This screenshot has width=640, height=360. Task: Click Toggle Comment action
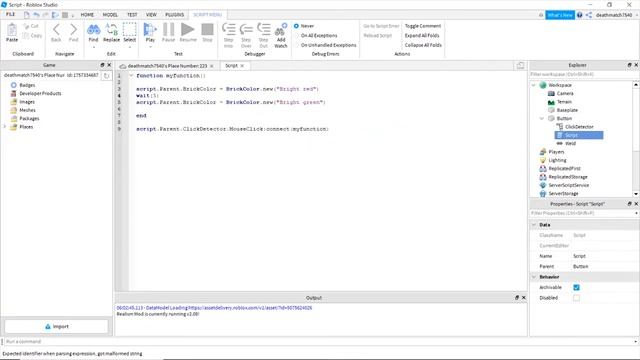pos(423,26)
